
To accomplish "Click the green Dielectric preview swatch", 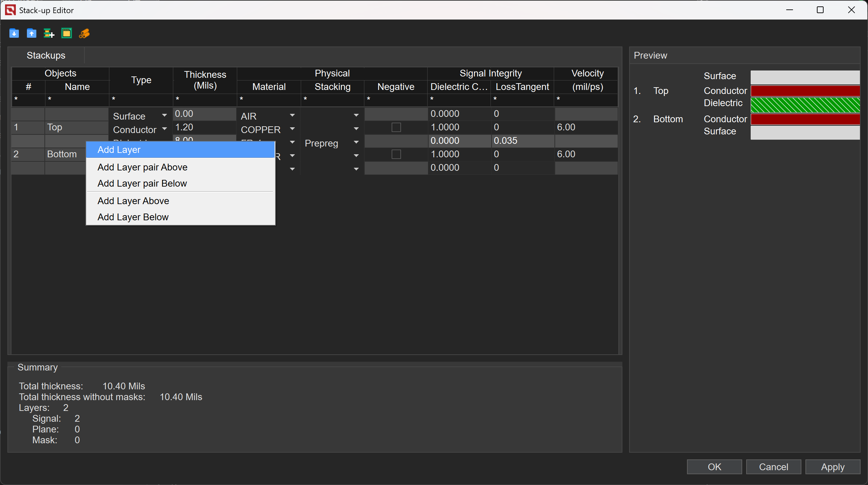I will tap(805, 105).
